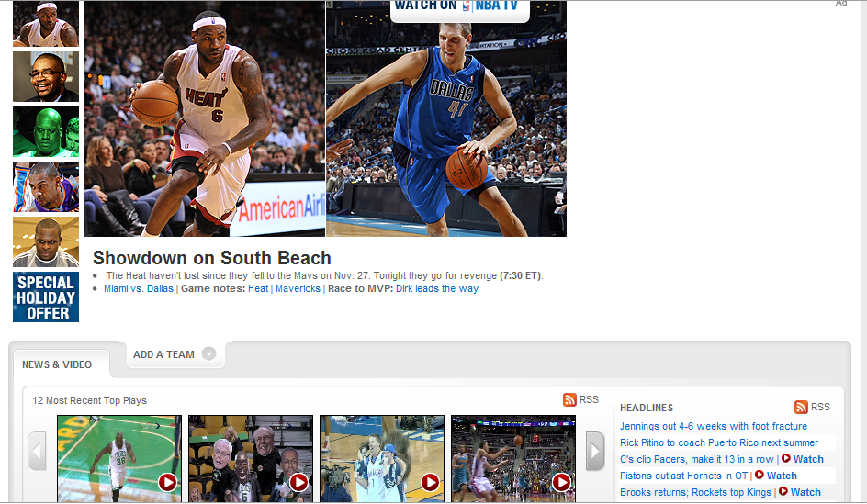Open RSS feed icon beside Top Plays
The width and height of the screenshot is (867, 504).
click(x=569, y=399)
